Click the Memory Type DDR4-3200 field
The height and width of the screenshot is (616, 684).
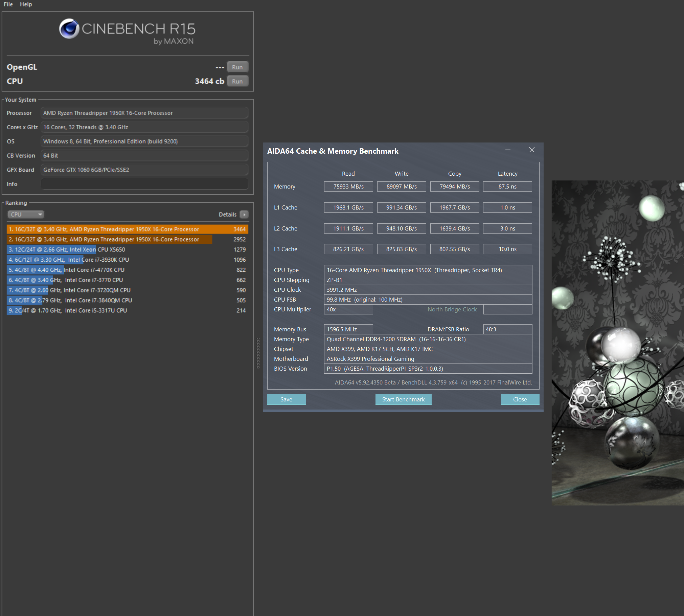coord(428,339)
